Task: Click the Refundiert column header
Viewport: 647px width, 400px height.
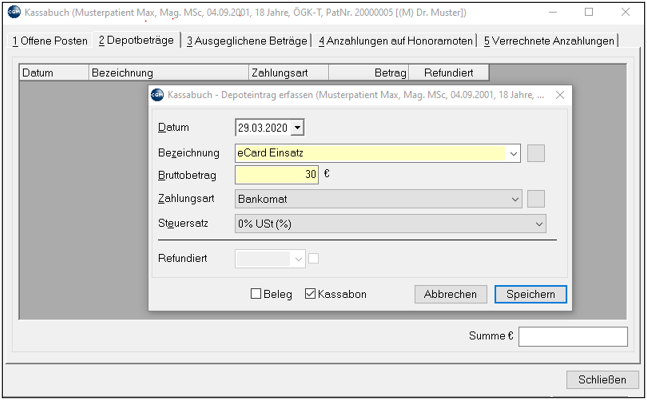Action: pos(449,73)
